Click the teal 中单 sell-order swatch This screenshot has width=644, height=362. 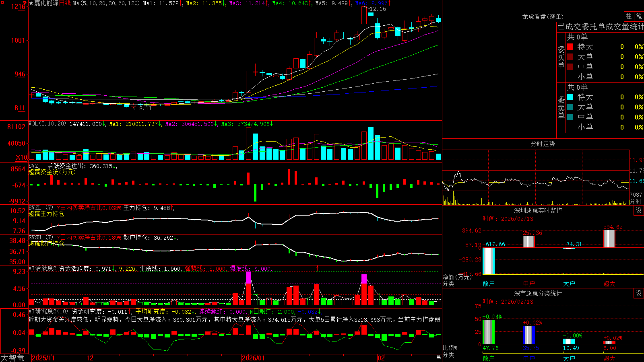[570, 117]
